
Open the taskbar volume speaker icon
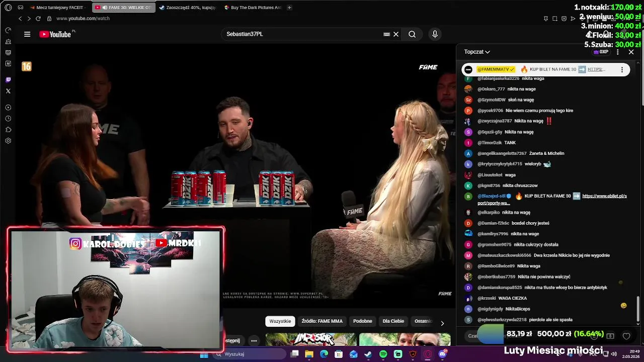tap(614, 354)
